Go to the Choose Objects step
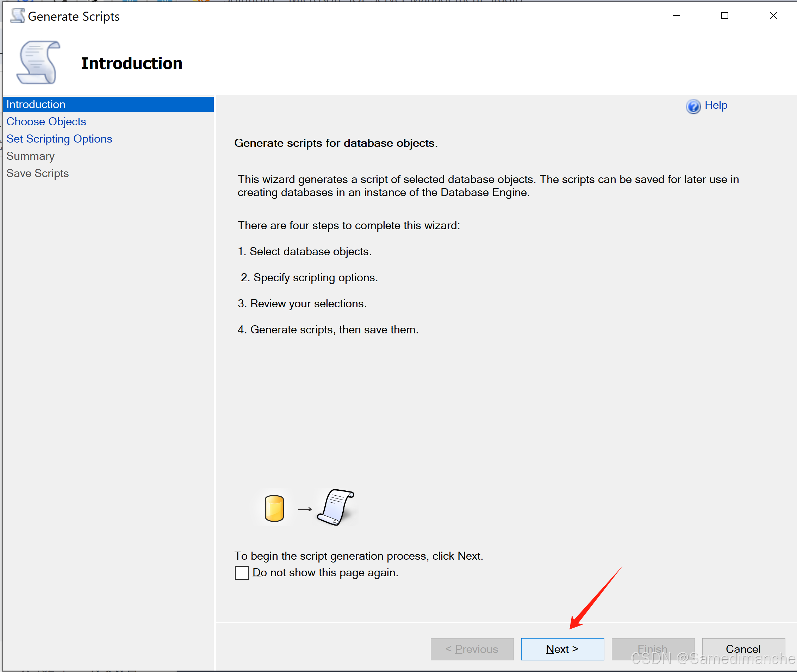Image resolution: width=797 pixels, height=672 pixels. pos(46,121)
